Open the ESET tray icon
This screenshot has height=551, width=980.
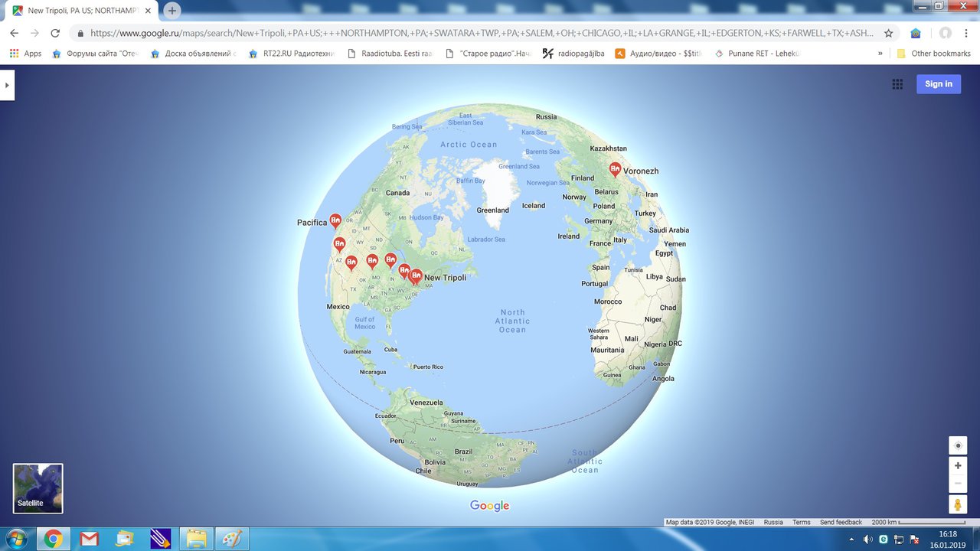point(884,539)
